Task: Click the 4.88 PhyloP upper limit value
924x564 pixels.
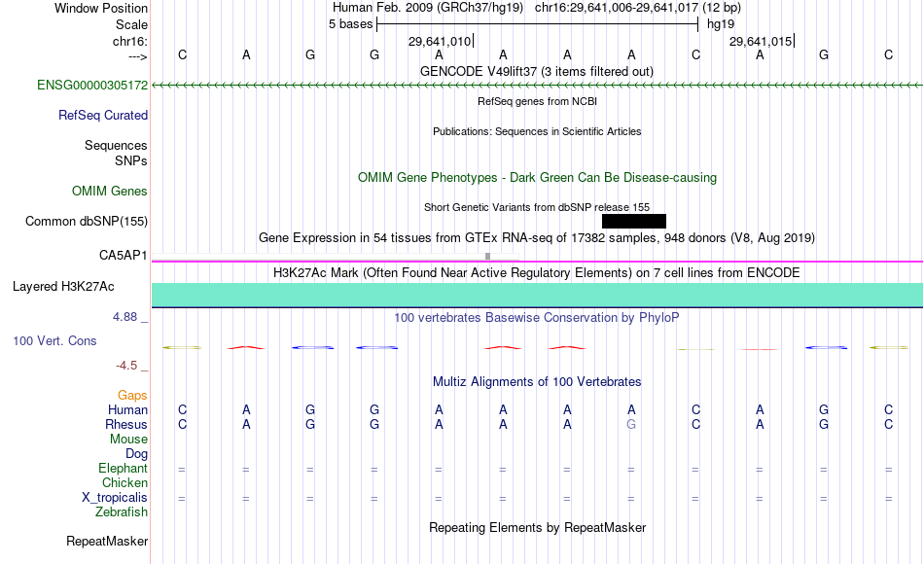Action: [x=124, y=316]
